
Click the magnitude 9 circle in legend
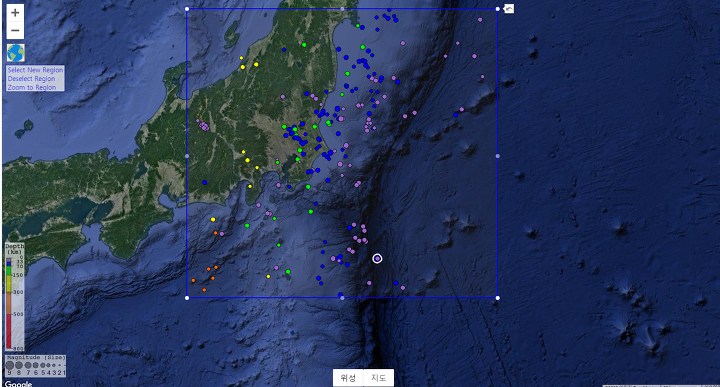coord(10,365)
